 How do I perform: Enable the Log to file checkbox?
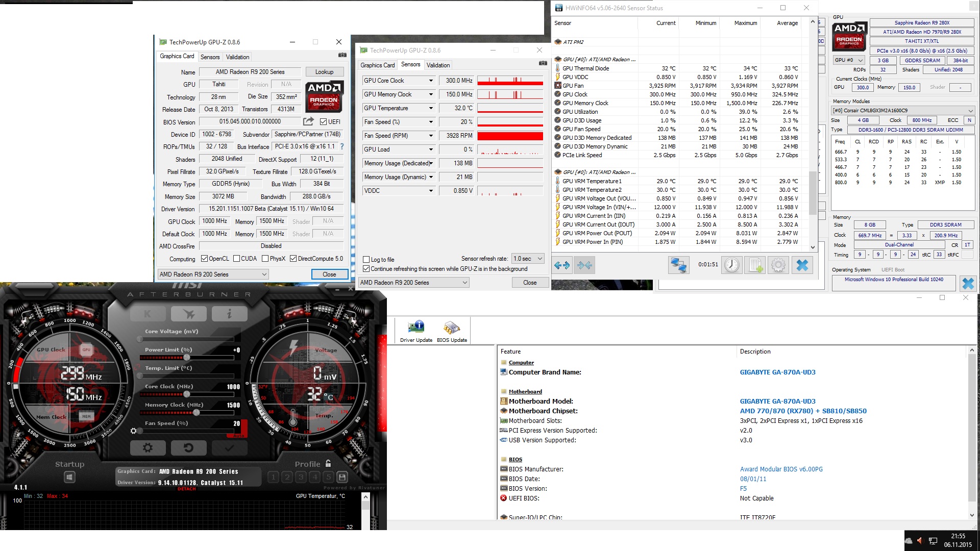[x=366, y=260]
